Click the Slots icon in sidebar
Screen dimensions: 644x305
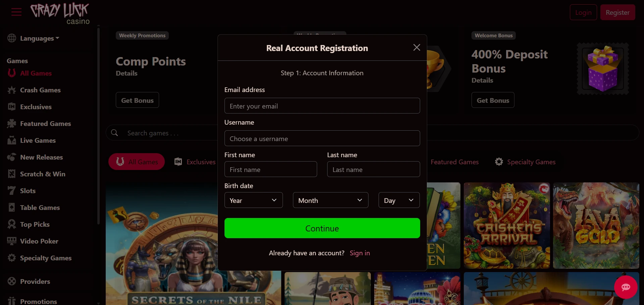[x=12, y=191]
